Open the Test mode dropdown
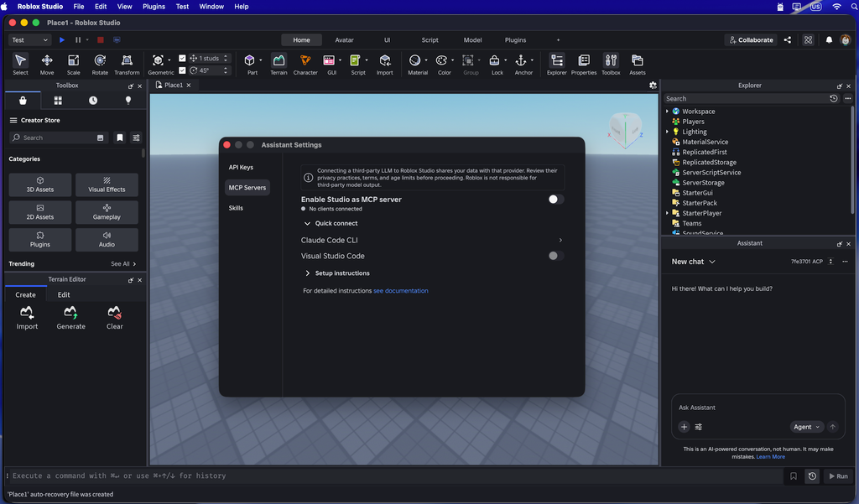The width and height of the screenshot is (859, 504). pyautogui.click(x=29, y=40)
